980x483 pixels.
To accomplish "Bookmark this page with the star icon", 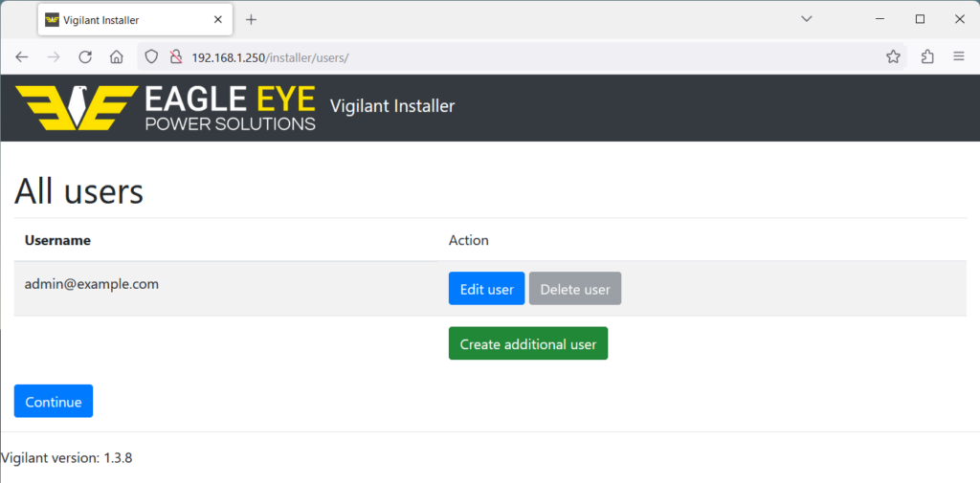I will point(893,56).
